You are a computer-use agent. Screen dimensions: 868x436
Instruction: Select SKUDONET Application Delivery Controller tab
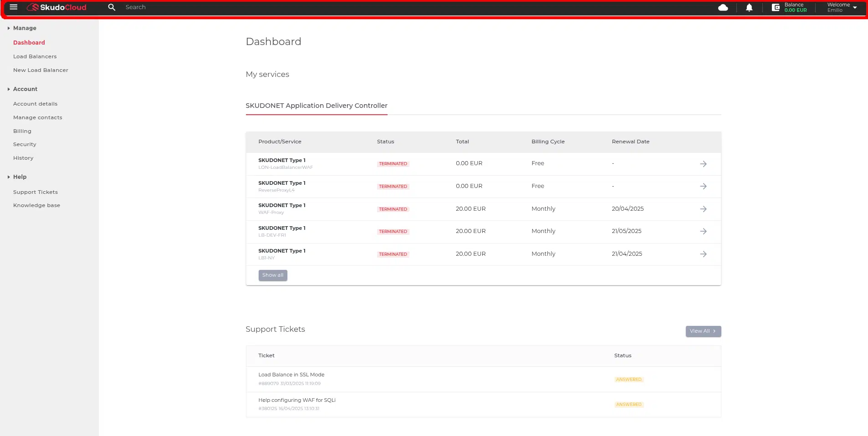(317, 106)
